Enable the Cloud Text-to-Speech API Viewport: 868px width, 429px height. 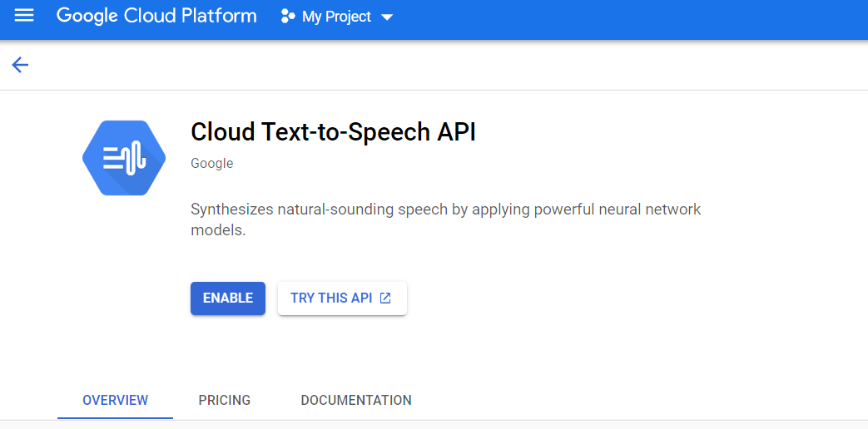(228, 298)
